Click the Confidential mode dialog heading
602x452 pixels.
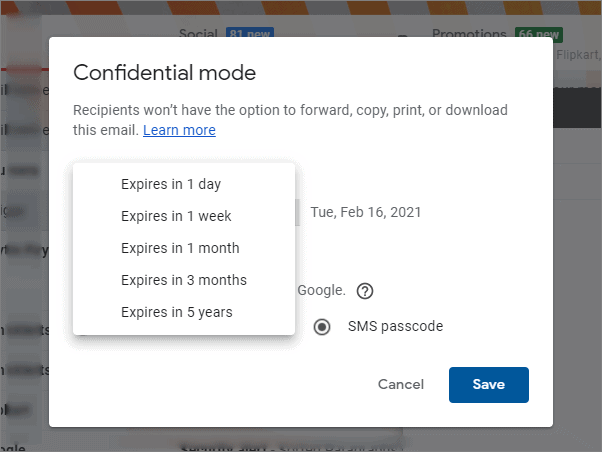tap(165, 73)
